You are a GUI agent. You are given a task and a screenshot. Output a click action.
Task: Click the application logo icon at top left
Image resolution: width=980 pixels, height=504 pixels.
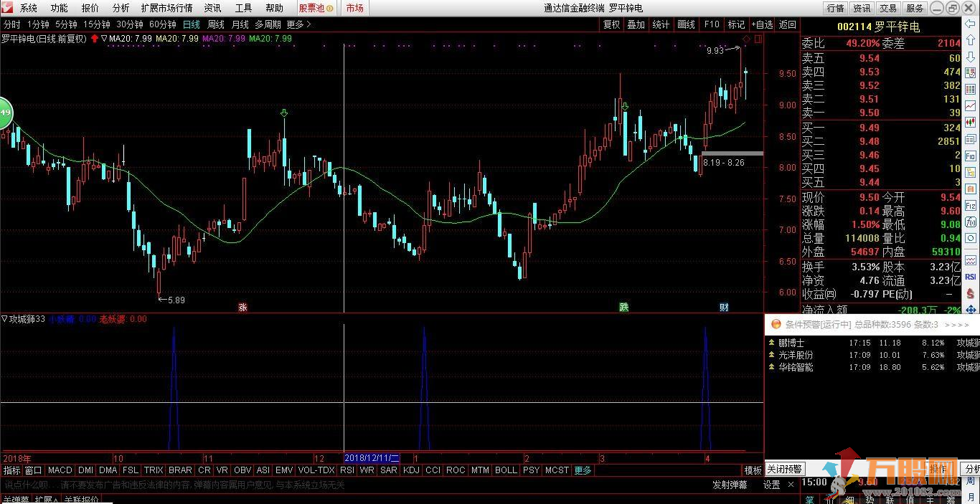[7, 8]
